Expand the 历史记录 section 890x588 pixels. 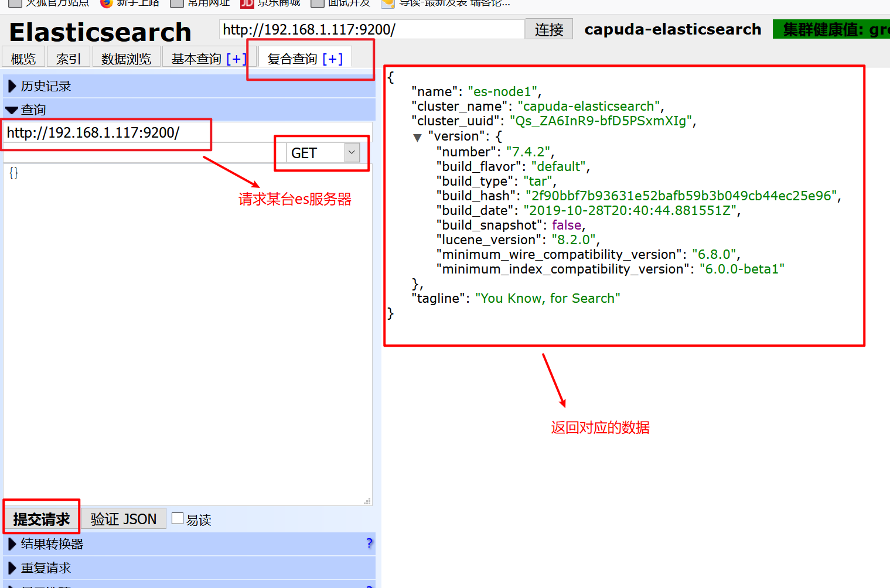pyautogui.click(x=189, y=86)
